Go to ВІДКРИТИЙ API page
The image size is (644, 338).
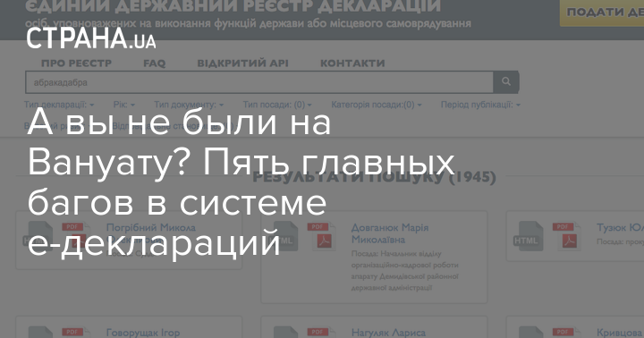point(242,63)
